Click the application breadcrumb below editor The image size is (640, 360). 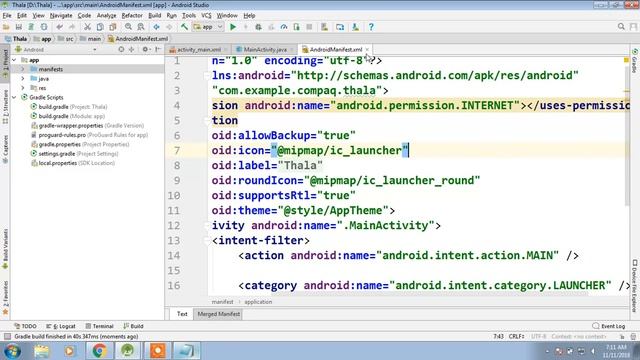tap(258, 302)
